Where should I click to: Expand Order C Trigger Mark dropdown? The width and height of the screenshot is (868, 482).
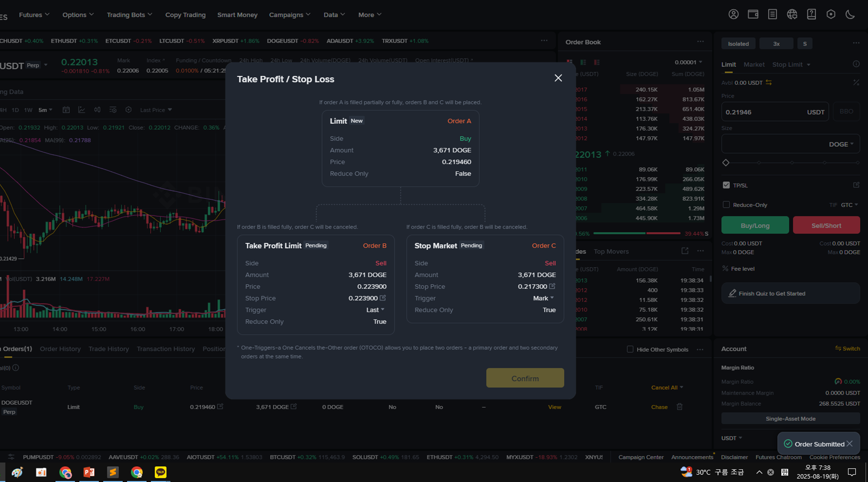point(543,298)
